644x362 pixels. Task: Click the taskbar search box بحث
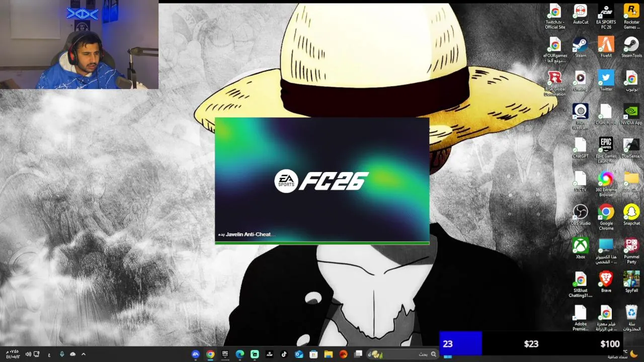coord(403,354)
